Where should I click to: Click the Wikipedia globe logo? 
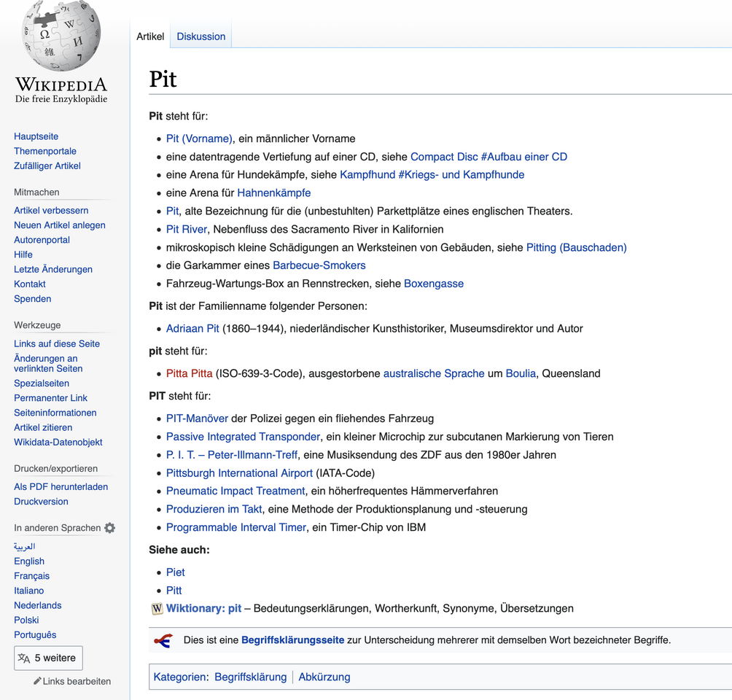point(61,36)
